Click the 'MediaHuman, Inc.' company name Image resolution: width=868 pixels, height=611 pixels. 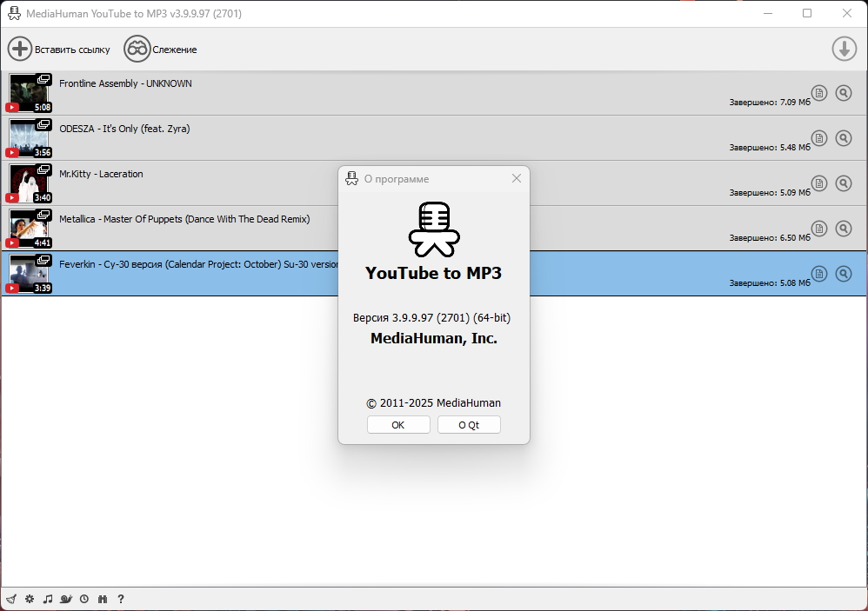coord(434,338)
